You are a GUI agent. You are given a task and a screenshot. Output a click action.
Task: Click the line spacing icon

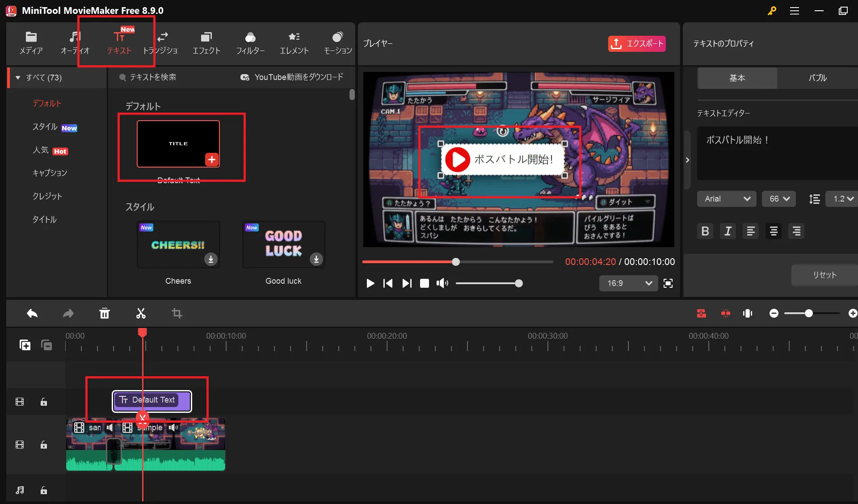coord(814,199)
